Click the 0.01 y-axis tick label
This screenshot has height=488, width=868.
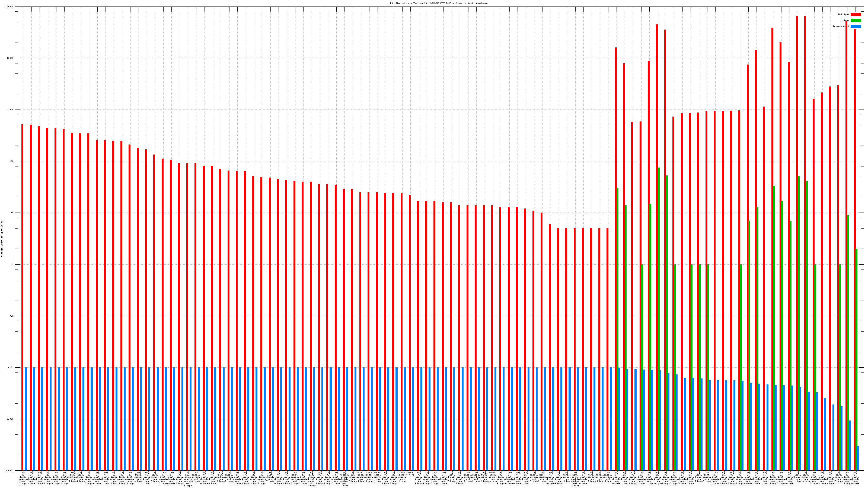11,367
